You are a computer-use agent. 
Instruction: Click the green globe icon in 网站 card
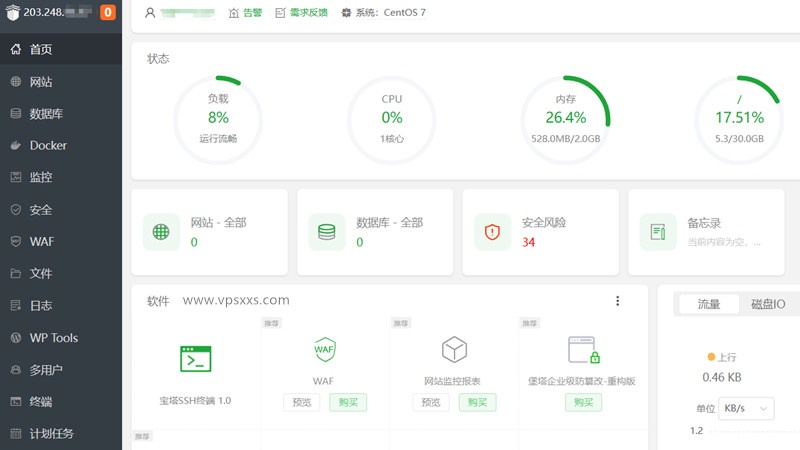pyautogui.click(x=161, y=232)
